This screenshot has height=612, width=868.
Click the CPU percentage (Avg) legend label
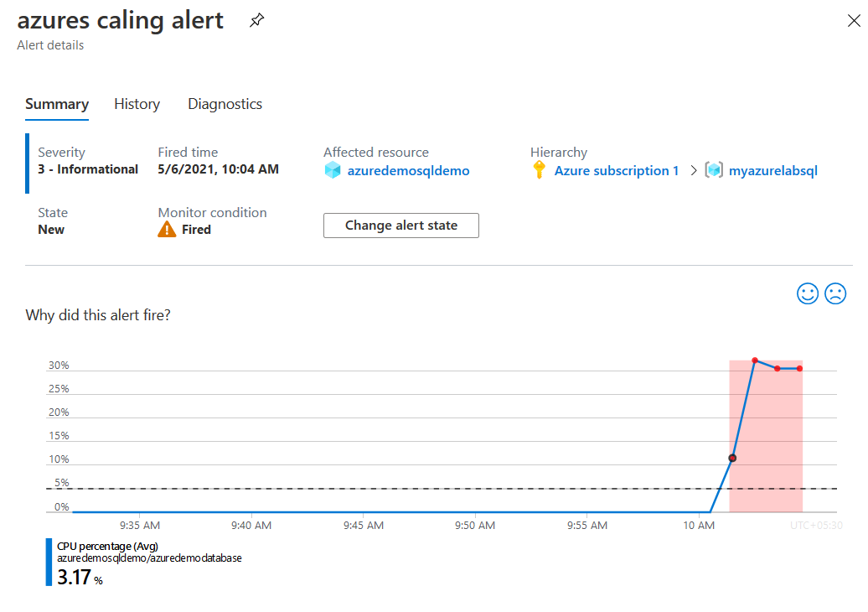(x=107, y=546)
